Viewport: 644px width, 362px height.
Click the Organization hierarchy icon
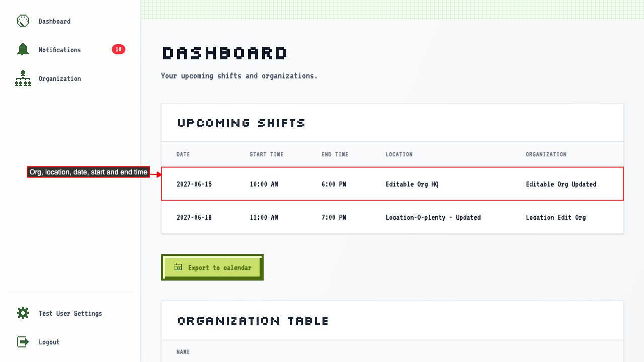pos(23,78)
